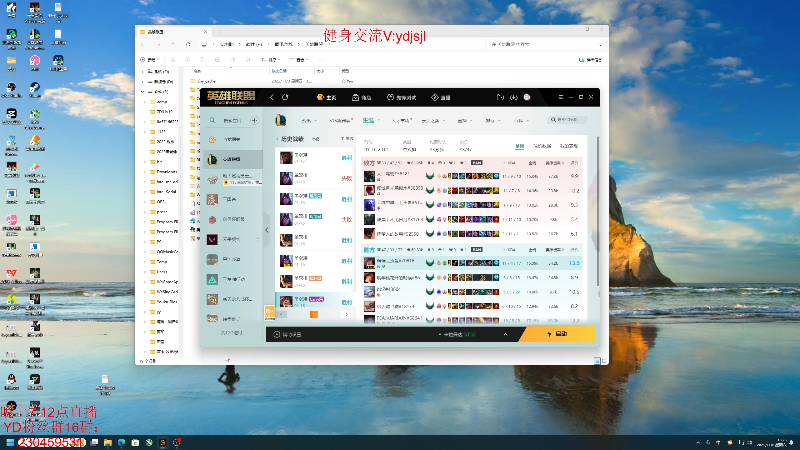The height and width of the screenshot is (450, 800).
Task: Open File Explorer Sort dropdown
Action: (270, 60)
